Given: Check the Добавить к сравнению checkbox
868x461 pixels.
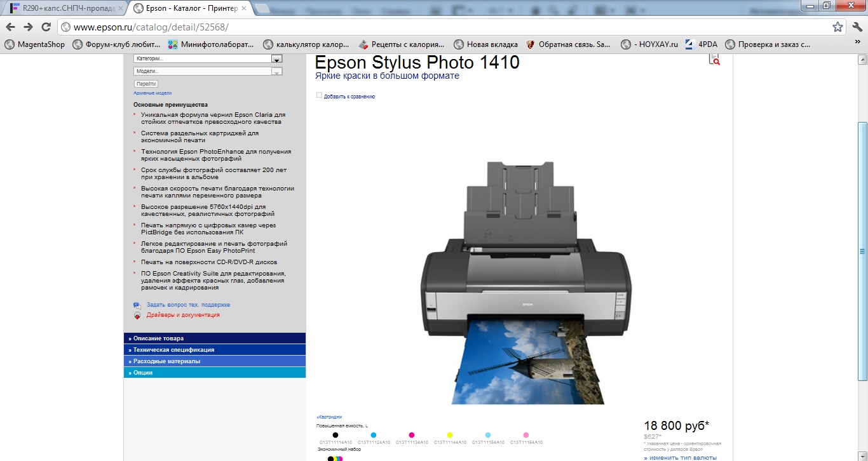Looking at the screenshot, I should [x=320, y=95].
